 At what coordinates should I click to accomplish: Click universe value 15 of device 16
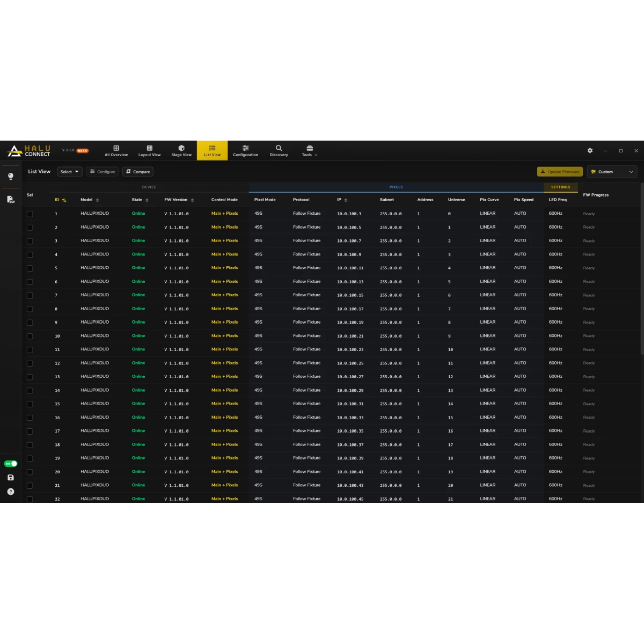click(450, 418)
